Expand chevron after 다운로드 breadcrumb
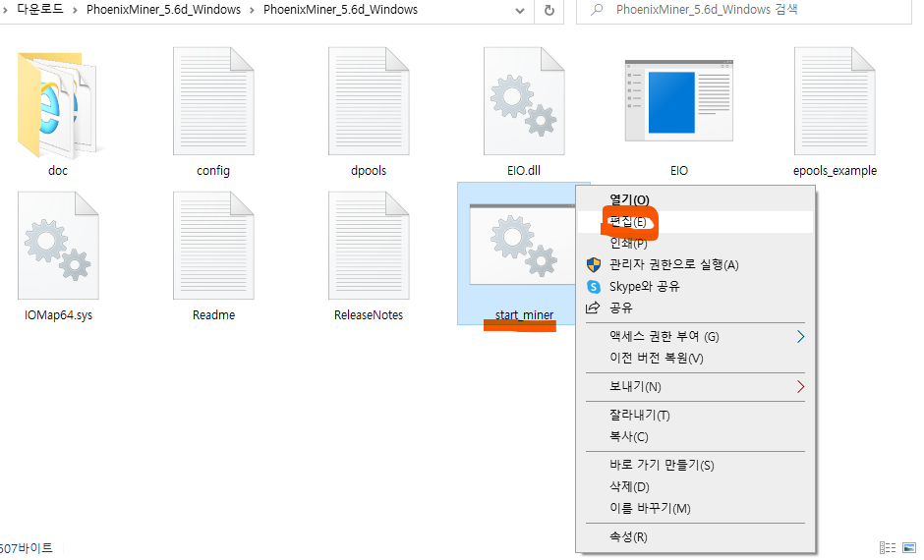This screenshot has width=924, height=560. point(75,10)
